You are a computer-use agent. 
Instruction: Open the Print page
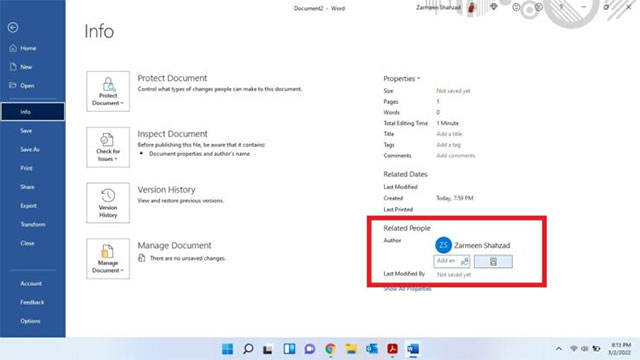27,168
